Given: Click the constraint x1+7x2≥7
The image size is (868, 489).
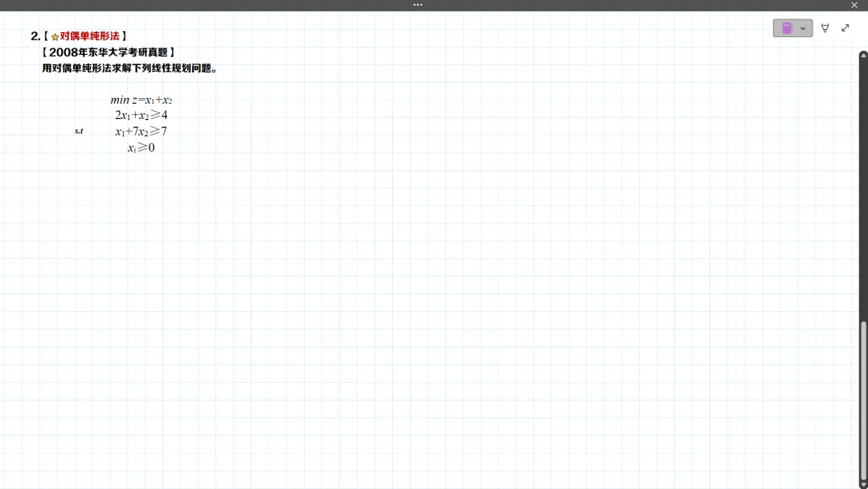Looking at the screenshot, I should click(x=141, y=131).
